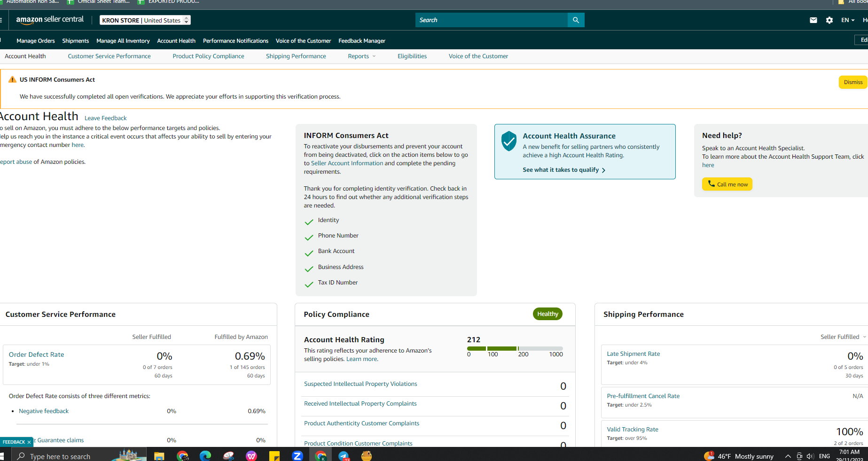The image size is (868, 461).
Task: Open the Official Sheet Team bookmark
Action: tap(98, 2)
